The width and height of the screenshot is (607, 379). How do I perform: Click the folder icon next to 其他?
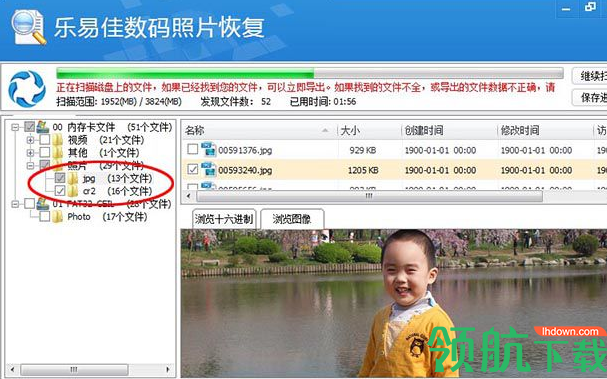[58, 152]
